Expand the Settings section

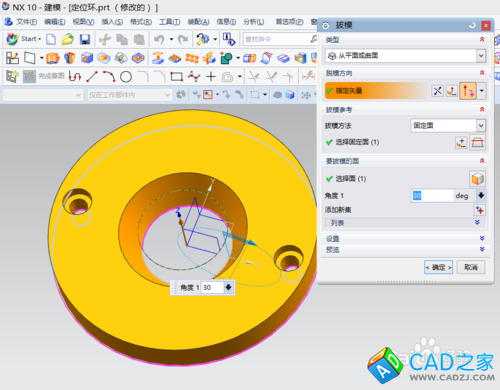(x=405, y=239)
